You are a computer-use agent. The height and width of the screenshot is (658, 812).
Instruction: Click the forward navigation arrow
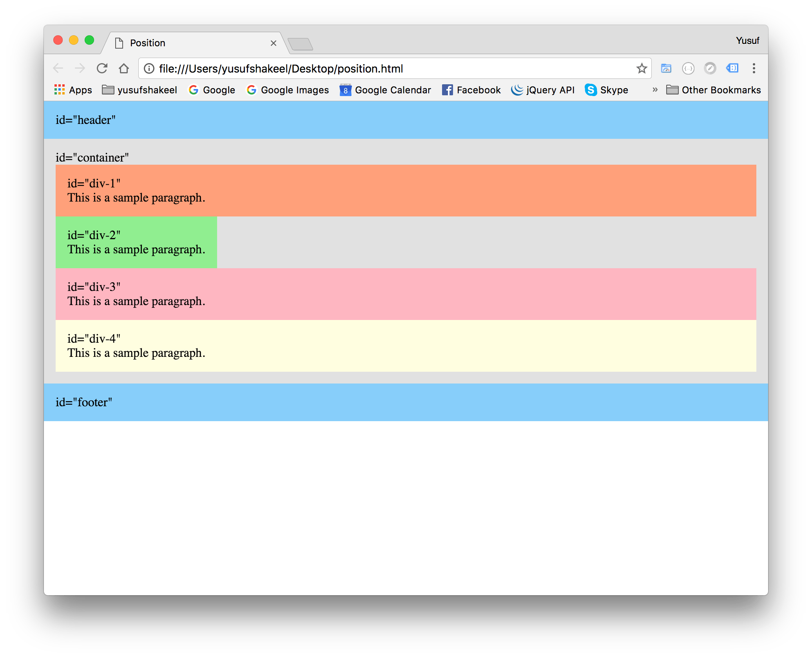(80, 69)
